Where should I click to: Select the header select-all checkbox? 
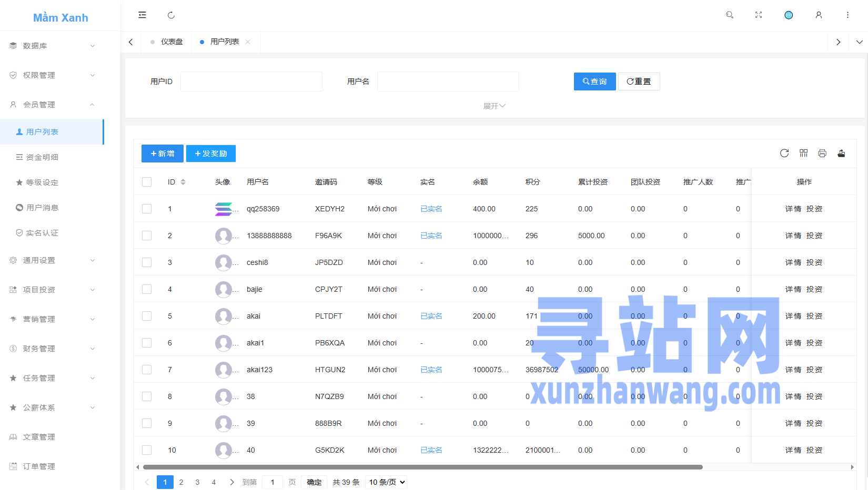click(147, 182)
